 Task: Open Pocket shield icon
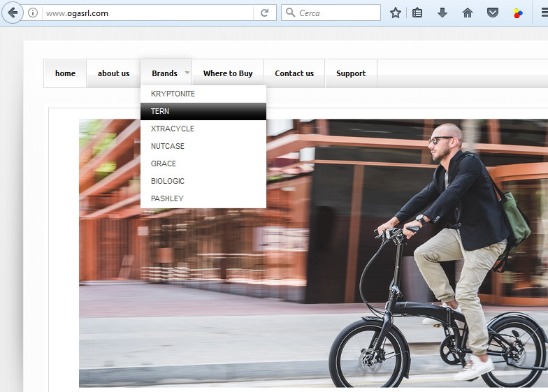click(492, 13)
